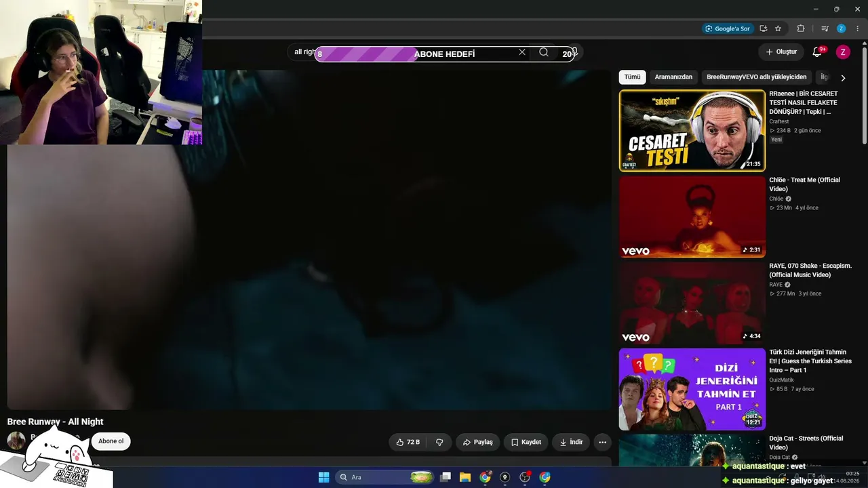Open the Cesaret Testi video thumbnail
This screenshot has height=488, width=868.
tap(692, 131)
